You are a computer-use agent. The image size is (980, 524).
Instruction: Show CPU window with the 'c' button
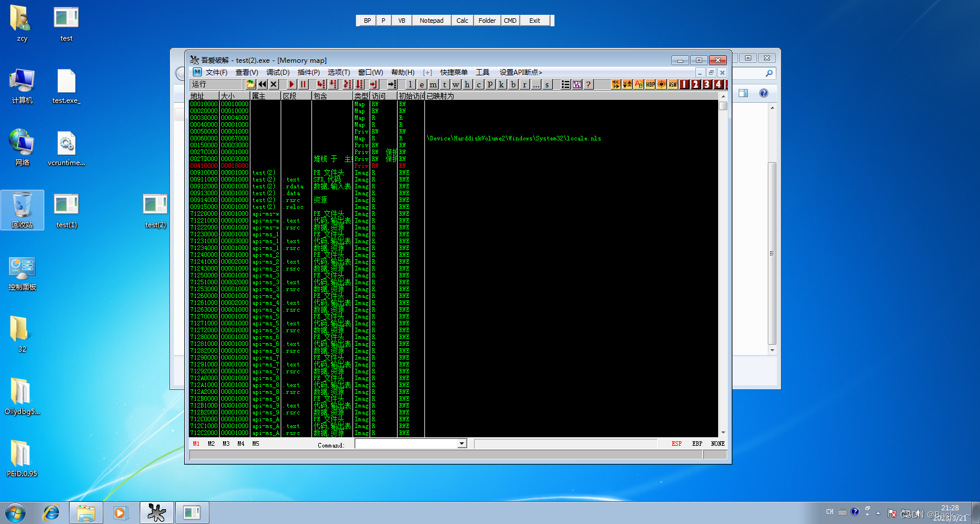479,84
